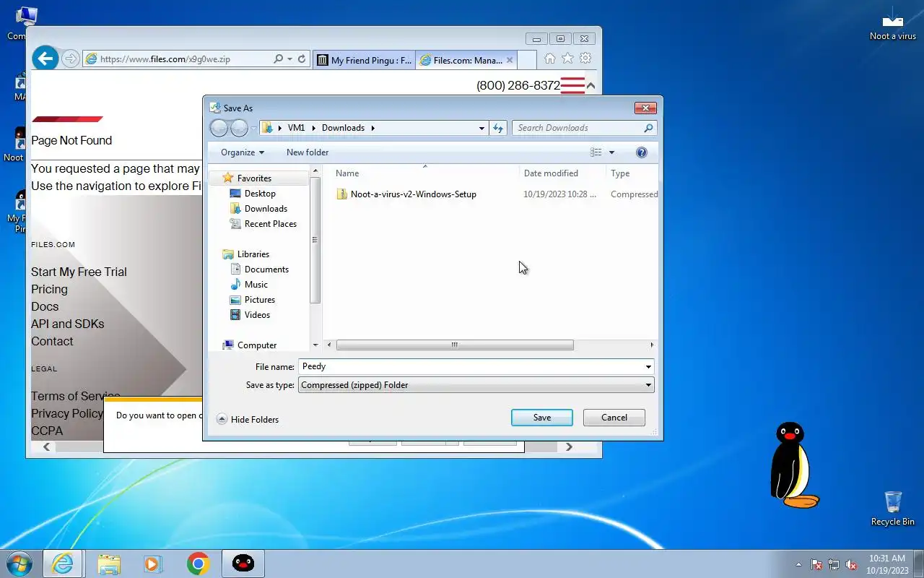Click the Contact link on Files.com
This screenshot has height=578, width=924.
pyautogui.click(x=52, y=341)
